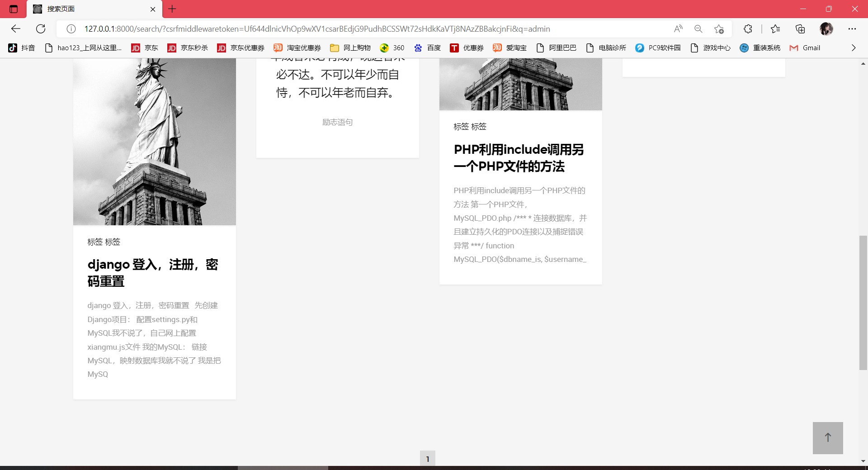Open the 重装系统 bookmark
The image size is (868, 470).
tap(760, 48)
